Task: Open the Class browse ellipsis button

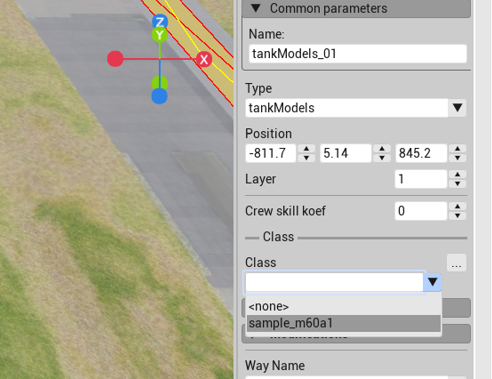Action: coord(456,263)
